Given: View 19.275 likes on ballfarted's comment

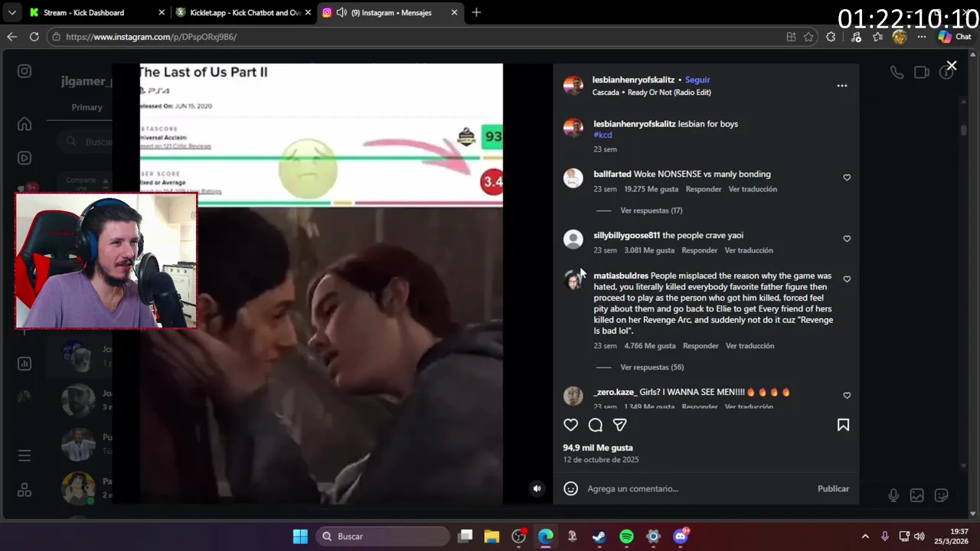Looking at the screenshot, I should (x=652, y=189).
